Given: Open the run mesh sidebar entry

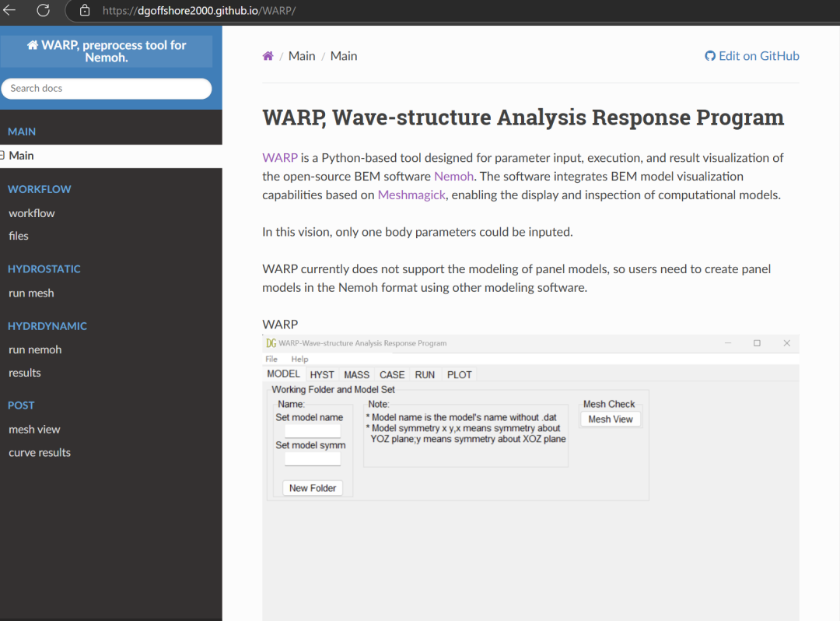Looking at the screenshot, I should coord(31,293).
